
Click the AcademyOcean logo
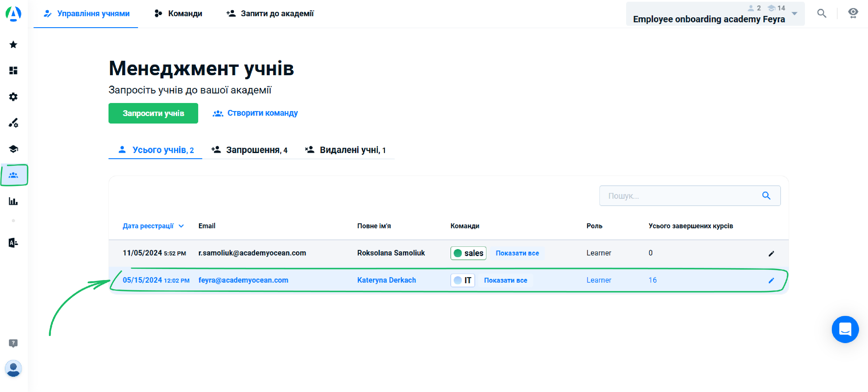pyautogui.click(x=14, y=14)
